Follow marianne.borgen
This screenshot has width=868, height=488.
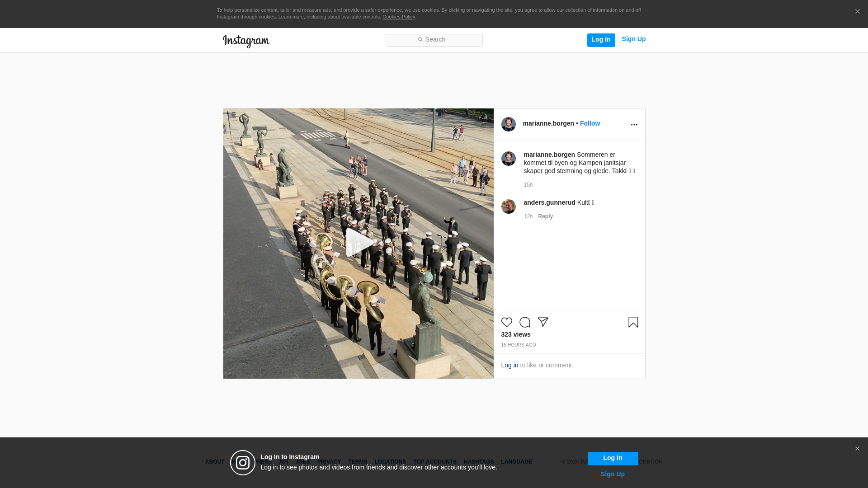click(x=590, y=123)
